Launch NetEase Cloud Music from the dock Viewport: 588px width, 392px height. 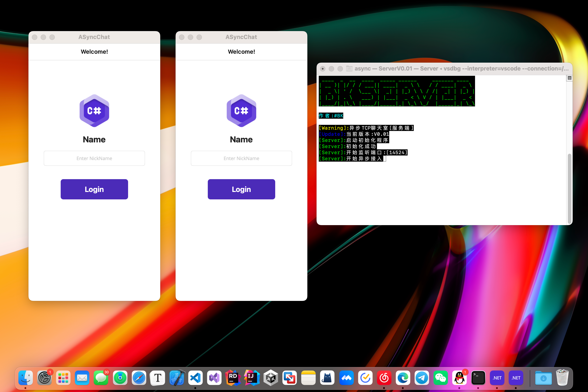point(384,378)
